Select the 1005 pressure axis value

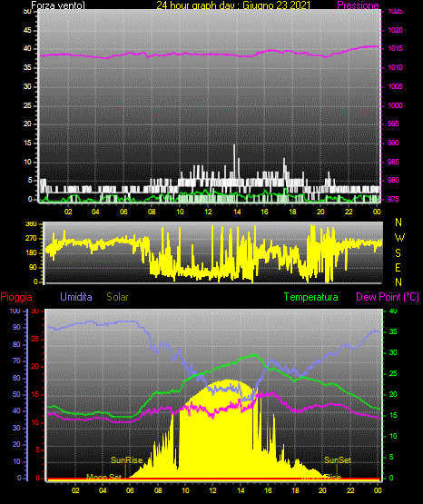pos(395,86)
